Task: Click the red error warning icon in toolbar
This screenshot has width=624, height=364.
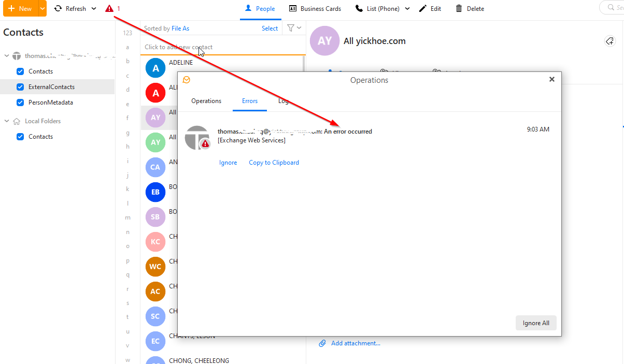Action: [109, 9]
